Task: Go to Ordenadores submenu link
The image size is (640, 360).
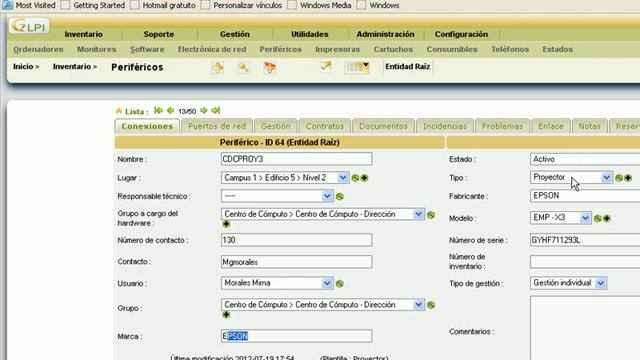Action: [x=38, y=49]
